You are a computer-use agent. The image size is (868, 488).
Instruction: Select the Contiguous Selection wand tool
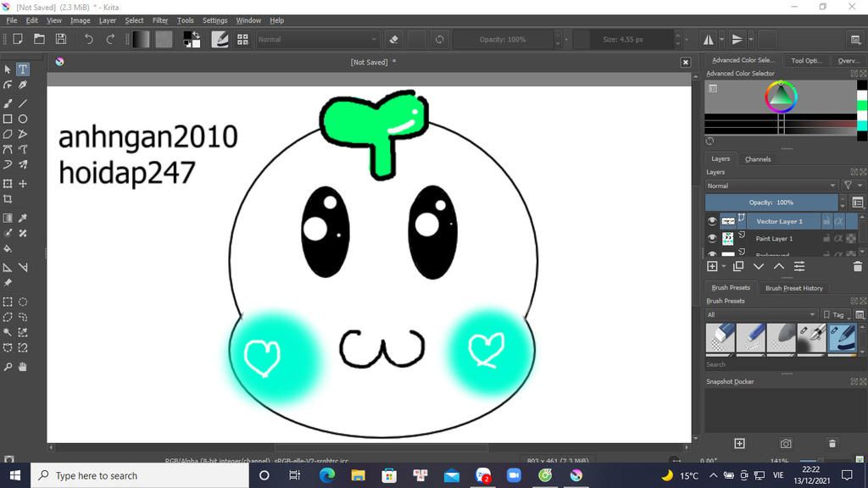[8, 332]
